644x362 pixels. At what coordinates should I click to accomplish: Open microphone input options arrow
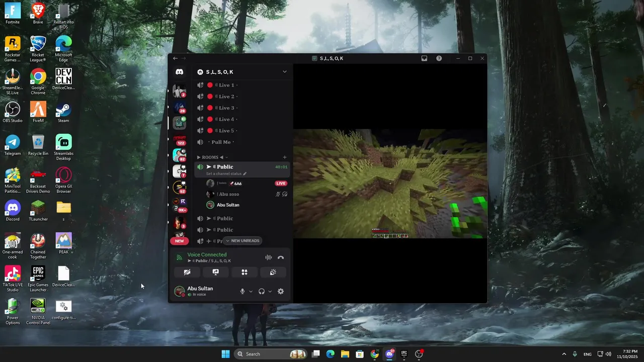[x=251, y=292]
